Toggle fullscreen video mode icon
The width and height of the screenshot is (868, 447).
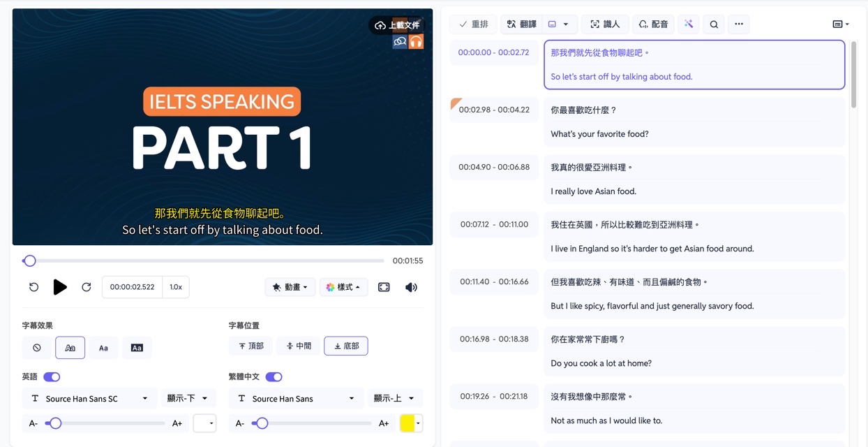coord(384,287)
